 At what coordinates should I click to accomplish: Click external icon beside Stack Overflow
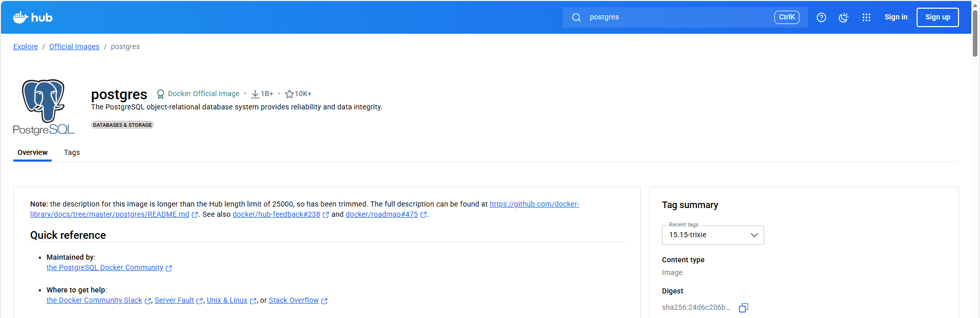(x=324, y=301)
